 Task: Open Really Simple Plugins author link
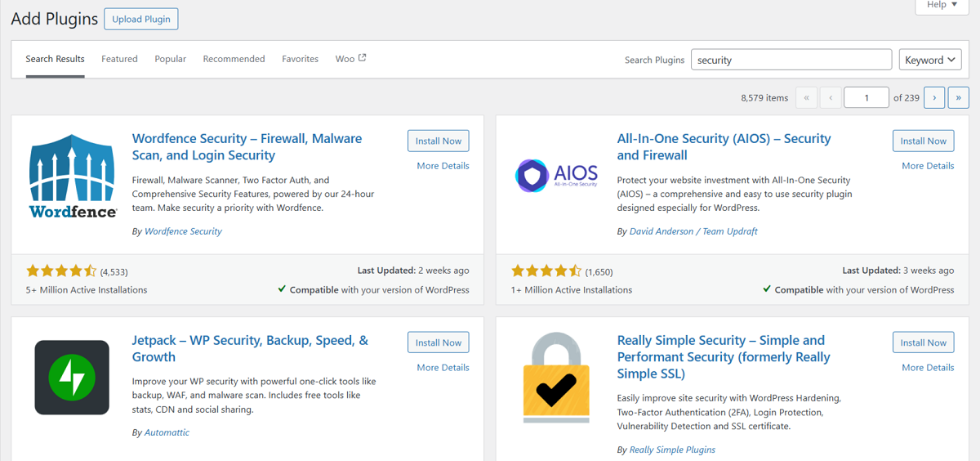tap(672, 450)
